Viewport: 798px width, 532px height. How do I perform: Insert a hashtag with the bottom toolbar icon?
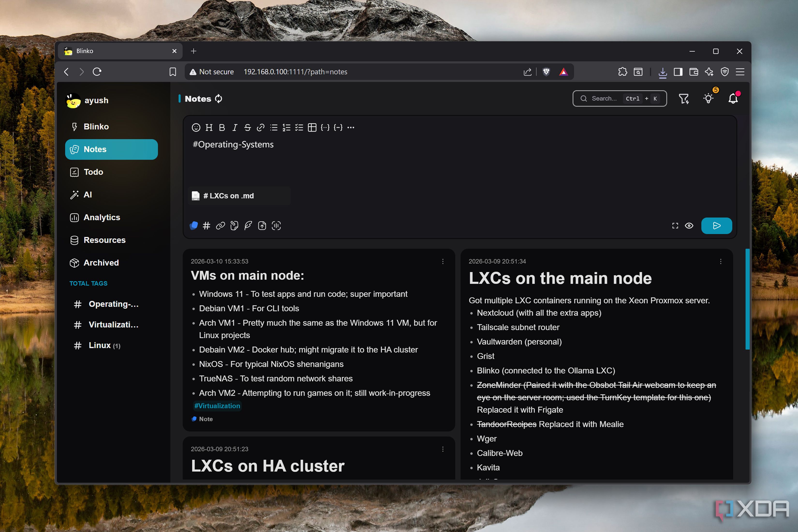[207, 226]
